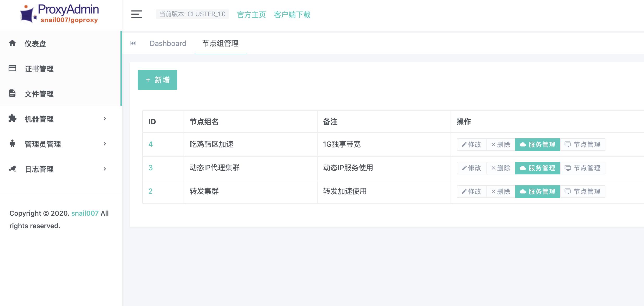This screenshot has width=644, height=306.
Task: Click the person icon for 管理员管理
Action: [x=12, y=143]
